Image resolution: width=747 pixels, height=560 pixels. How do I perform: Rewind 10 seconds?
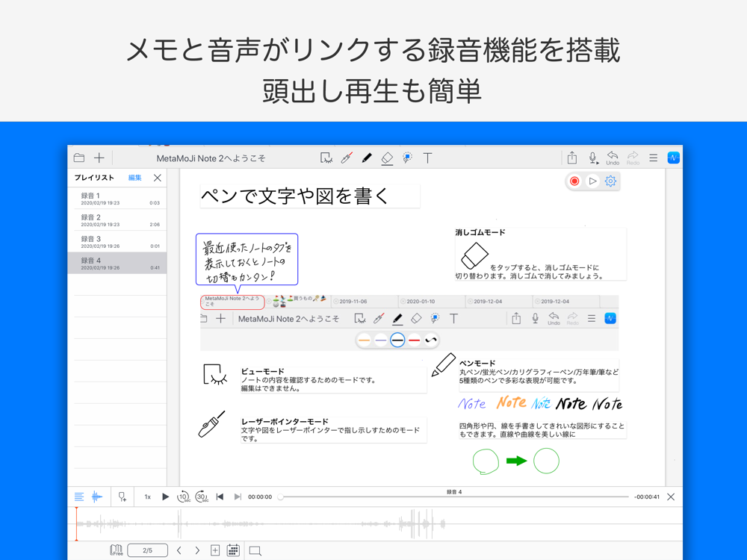(184, 497)
